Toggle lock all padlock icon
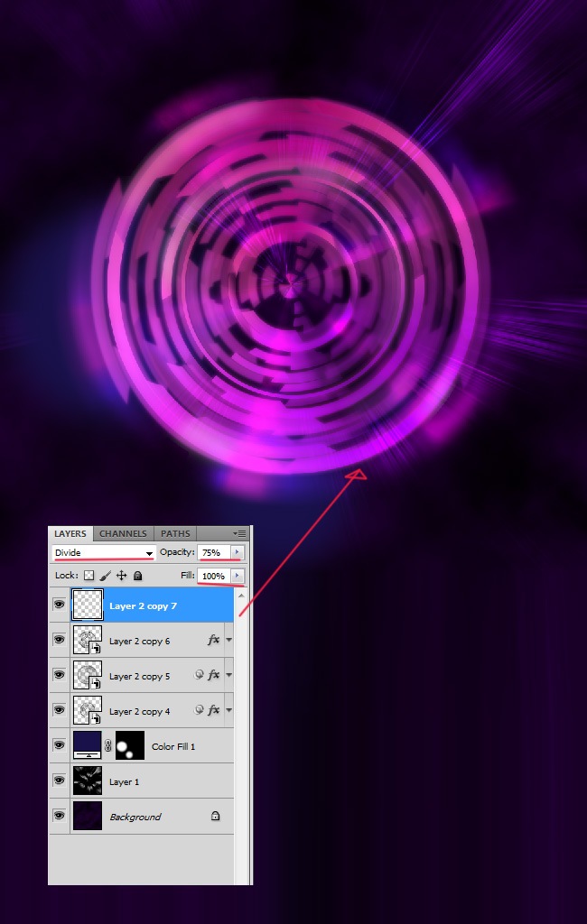 coord(137,575)
